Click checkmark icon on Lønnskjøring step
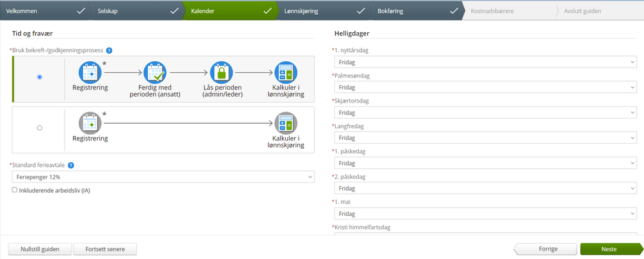644x259 pixels. pyautogui.click(x=361, y=11)
